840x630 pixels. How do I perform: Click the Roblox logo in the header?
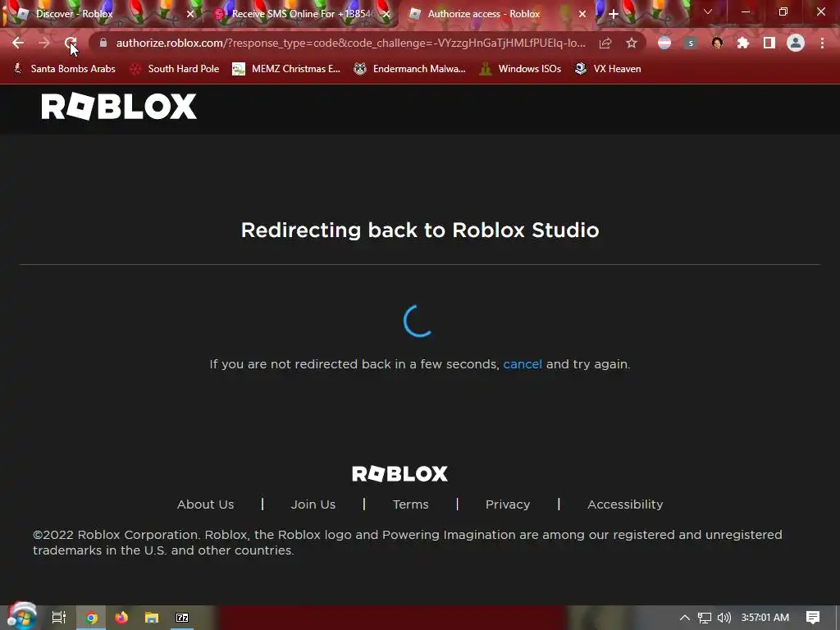point(119,106)
